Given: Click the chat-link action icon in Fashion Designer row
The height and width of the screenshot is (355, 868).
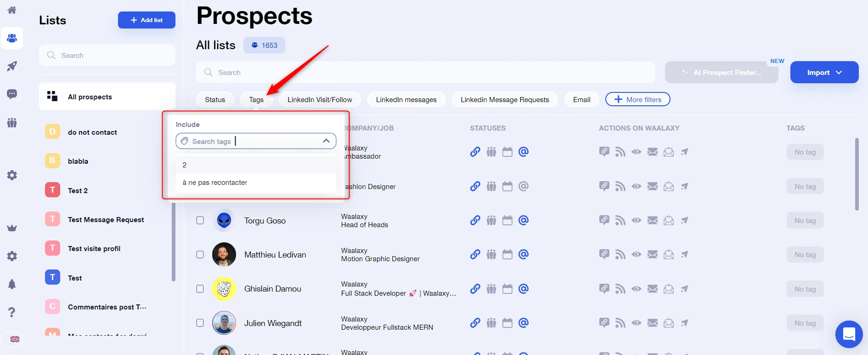Looking at the screenshot, I should [x=604, y=186].
